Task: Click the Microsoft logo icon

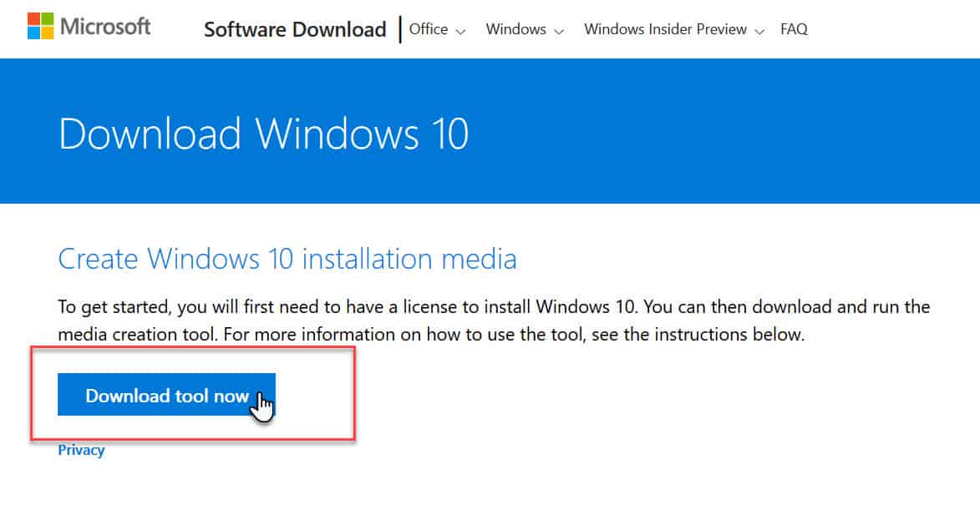Action: pyautogui.click(x=41, y=26)
